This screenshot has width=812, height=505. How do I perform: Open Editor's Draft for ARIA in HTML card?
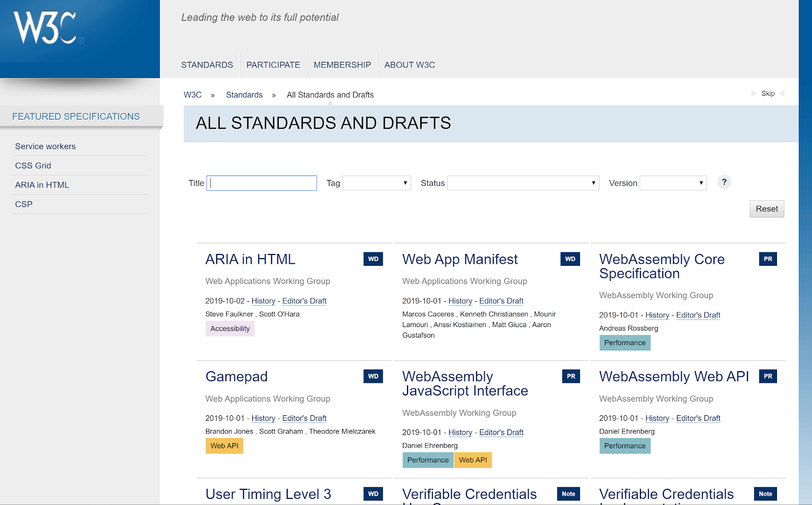pyautogui.click(x=304, y=301)
